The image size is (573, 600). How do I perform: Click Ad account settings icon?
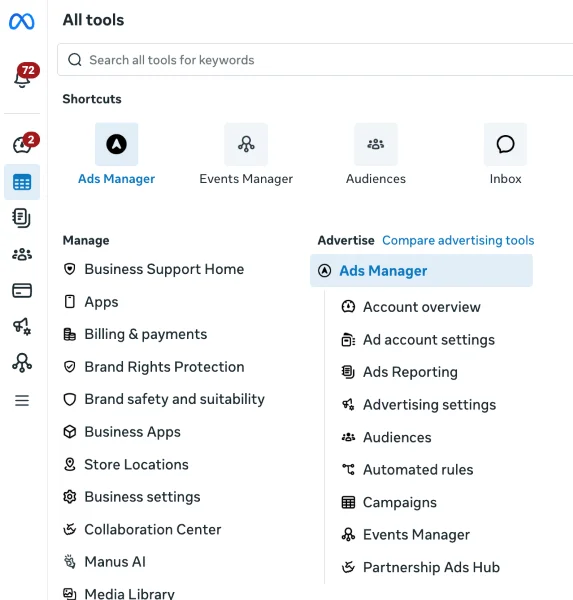click(x=348, y=339)
